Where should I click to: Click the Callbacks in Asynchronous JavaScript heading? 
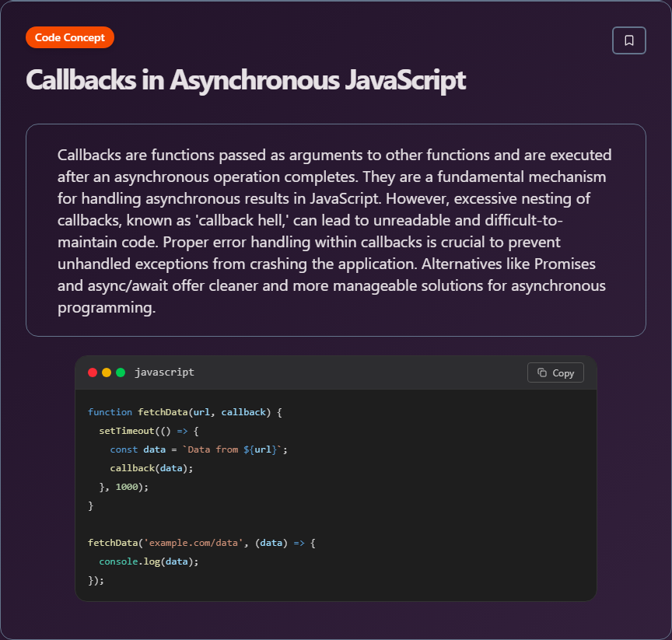(x=246, y=80)
